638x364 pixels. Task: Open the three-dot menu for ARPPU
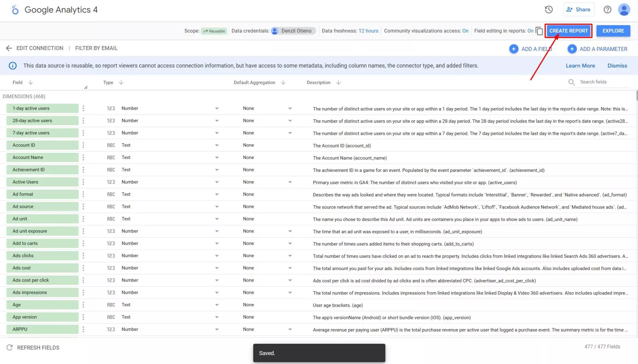click(x=83, y=329)
